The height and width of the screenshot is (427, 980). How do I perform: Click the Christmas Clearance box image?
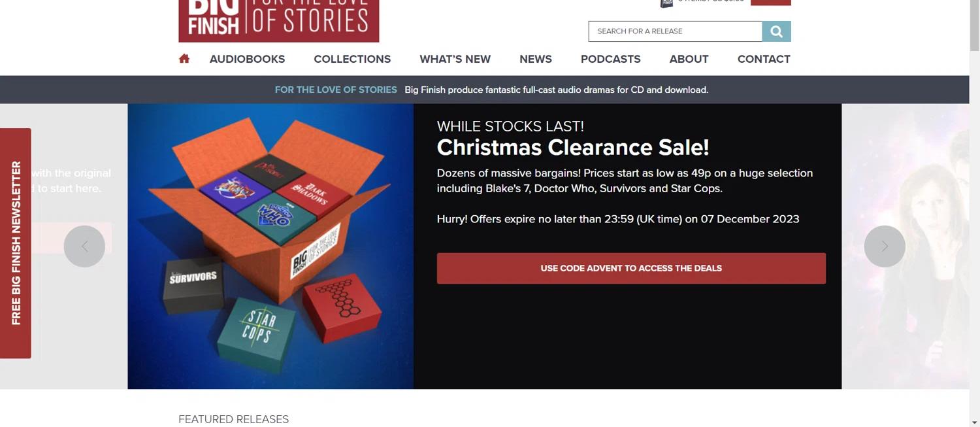coord(270,247)
